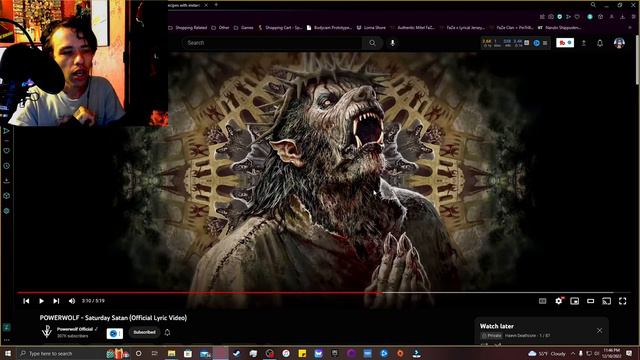Open browser sidebar extensions cube icon
Screen dimensions: 640x360
[7, 196]
